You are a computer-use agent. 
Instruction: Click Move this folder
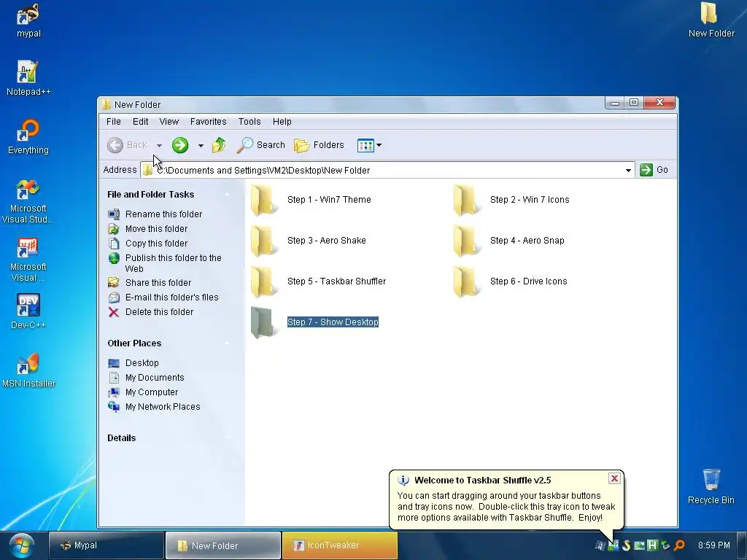156,229
